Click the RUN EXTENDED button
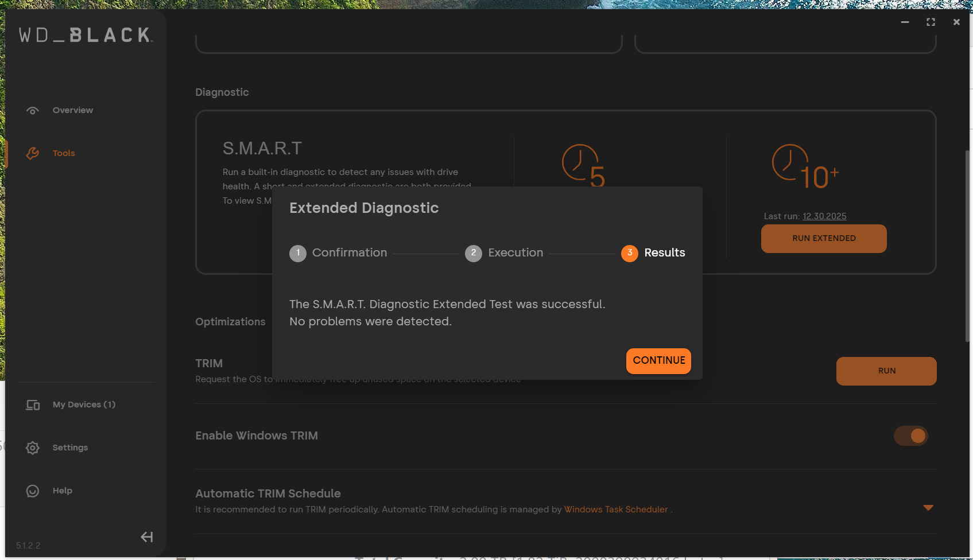973x560 pixels. (824, 239)
